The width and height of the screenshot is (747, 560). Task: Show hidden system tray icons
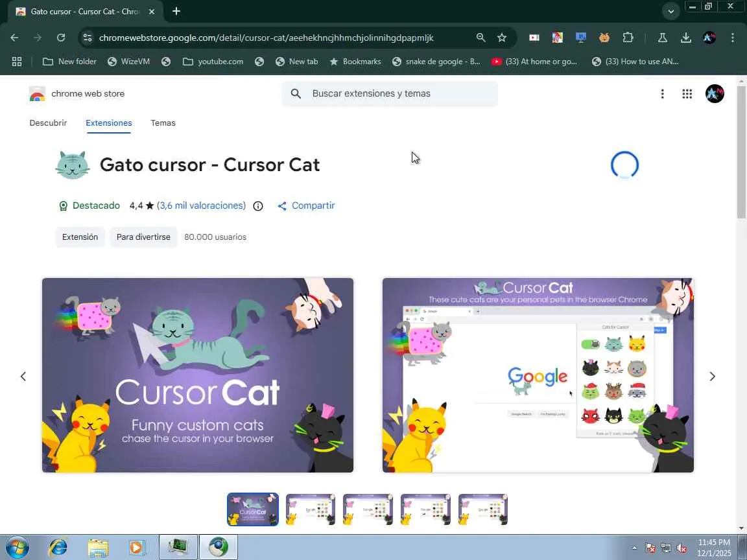tap(634, 548)
